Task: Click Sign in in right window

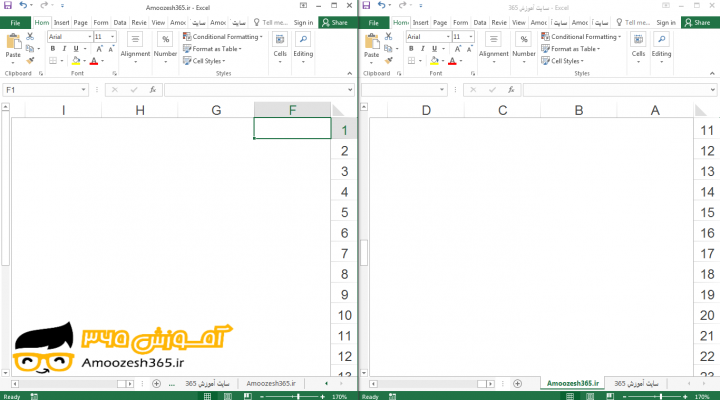Action: tap(666, 23)
